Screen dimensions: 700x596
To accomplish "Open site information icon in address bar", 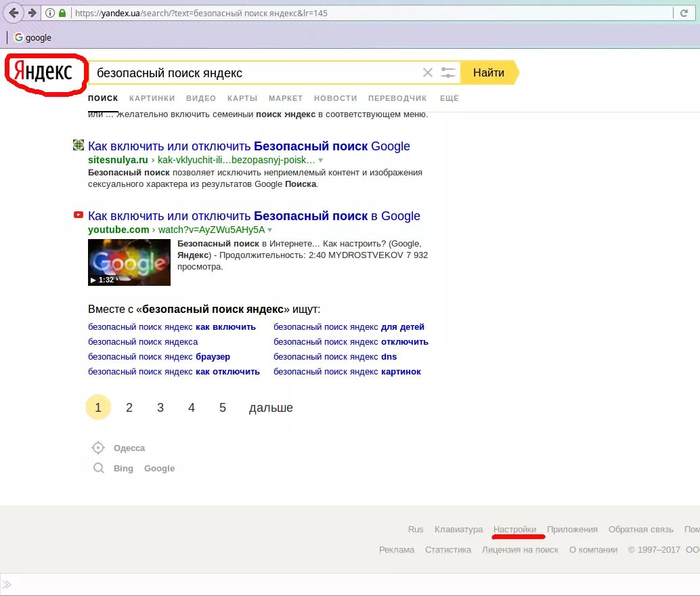I will 50,13.
